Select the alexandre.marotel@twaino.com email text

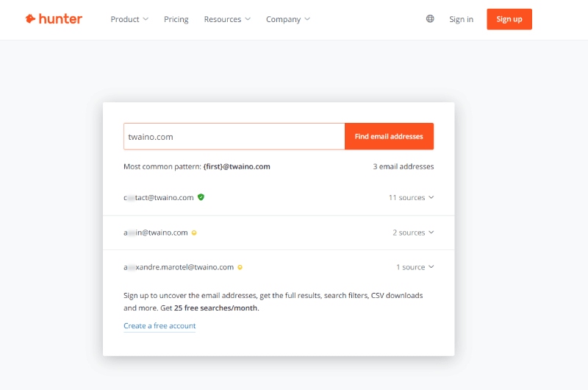click(x=179, y=267)
